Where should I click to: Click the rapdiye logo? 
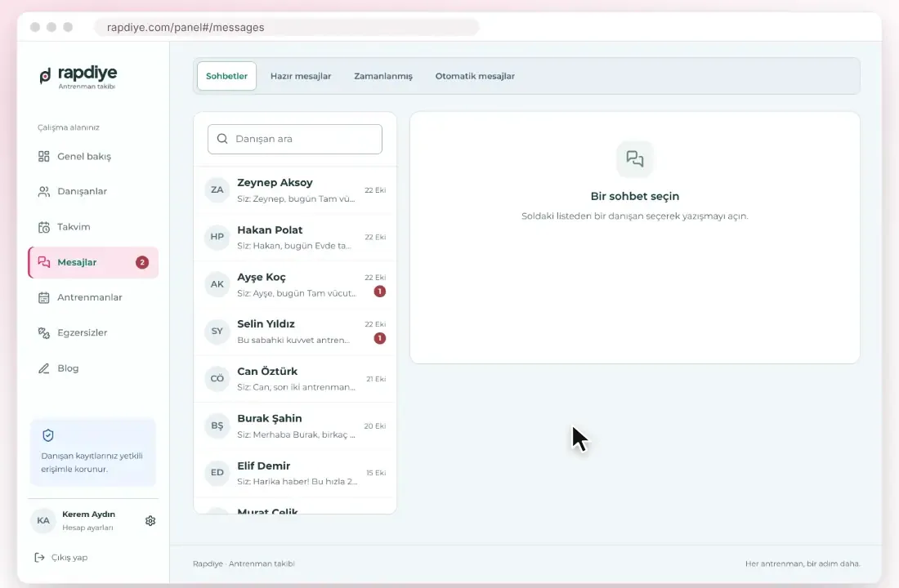tap(78, 77)
